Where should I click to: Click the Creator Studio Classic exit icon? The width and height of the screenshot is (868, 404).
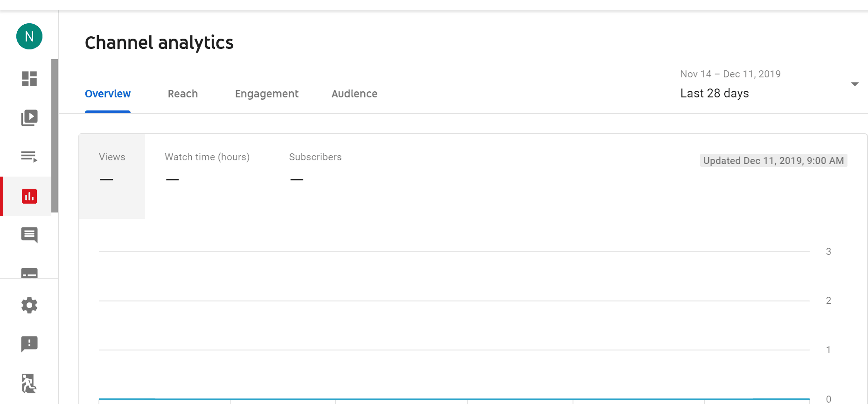[x=29, y=383]
